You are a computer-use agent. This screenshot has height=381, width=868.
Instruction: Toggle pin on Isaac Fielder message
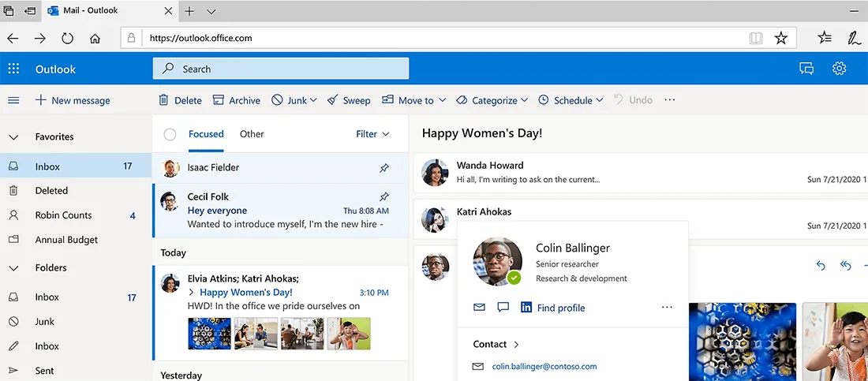(384, 167)
